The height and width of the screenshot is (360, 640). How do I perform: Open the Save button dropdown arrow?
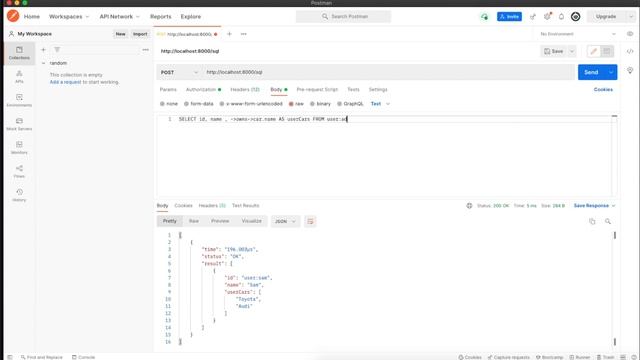[571, 51]
